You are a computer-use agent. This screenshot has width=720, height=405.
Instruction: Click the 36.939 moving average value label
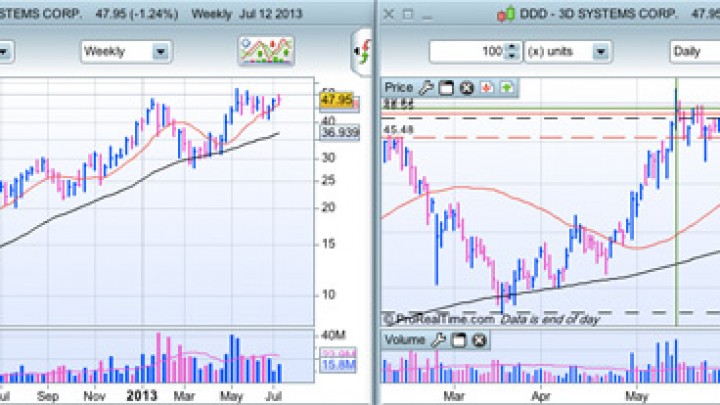[x=340, y=133]
